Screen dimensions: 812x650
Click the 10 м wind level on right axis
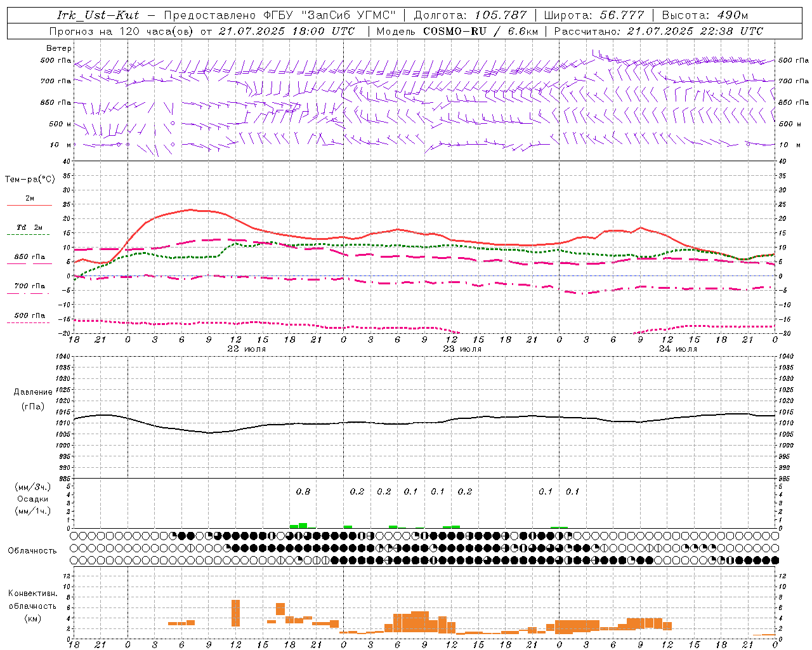pyautogui.click(x=790, y=145)
